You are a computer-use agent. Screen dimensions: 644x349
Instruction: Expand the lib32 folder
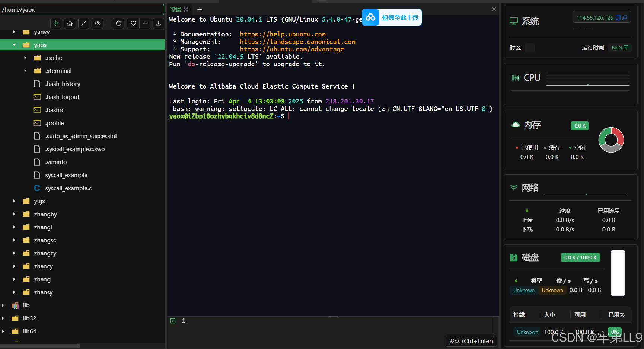coord(3,318)
